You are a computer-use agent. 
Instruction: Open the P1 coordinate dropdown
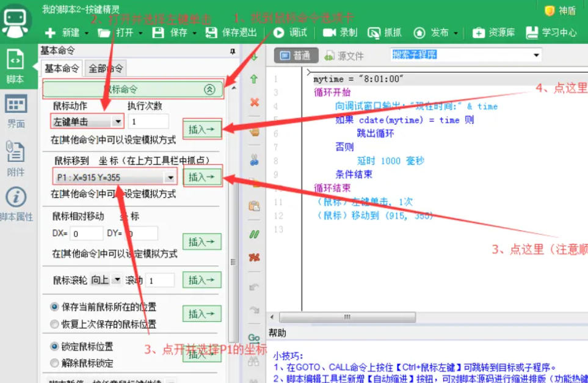click(170, 177)
